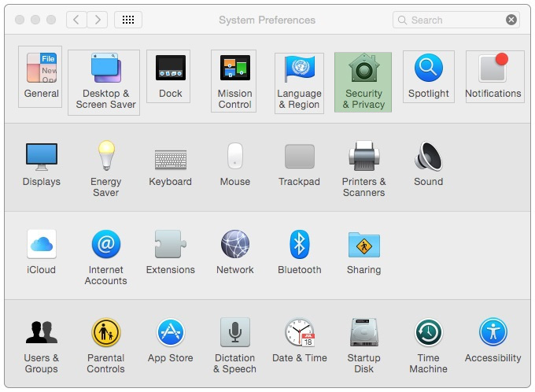Screen dimensions: 535x392
Task: Minimize the System Preferences window
Action: click(35, 20)
